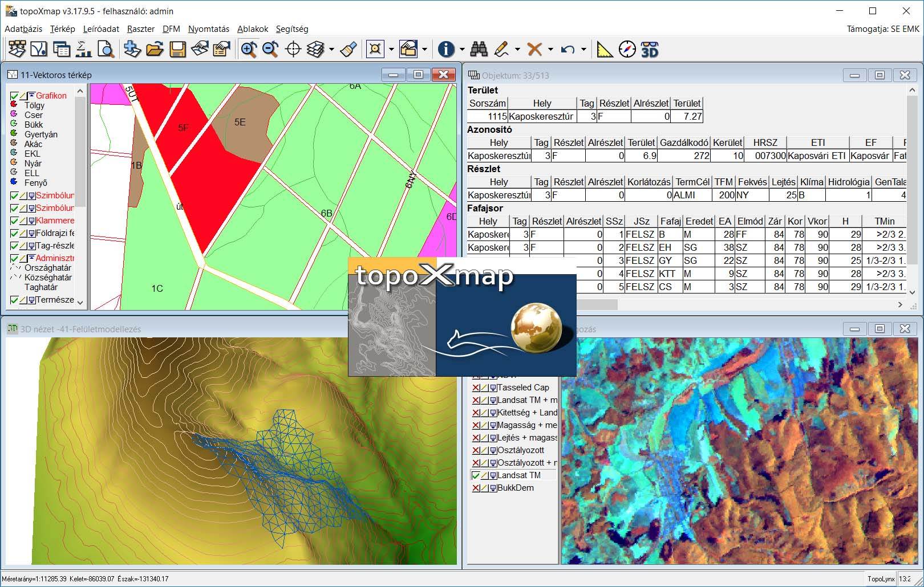
Task: Click the Nyár orange legend swatch
Action: click(x=14, y=163)
